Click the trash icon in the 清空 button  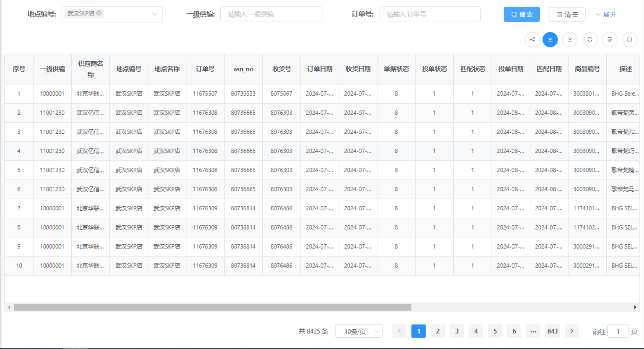click(x=560, y=14)
